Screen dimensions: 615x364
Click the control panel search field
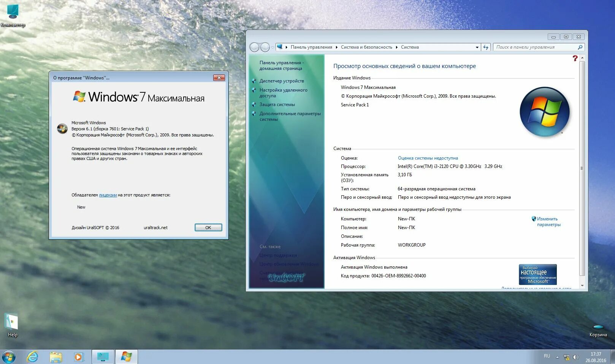[535, 47]
